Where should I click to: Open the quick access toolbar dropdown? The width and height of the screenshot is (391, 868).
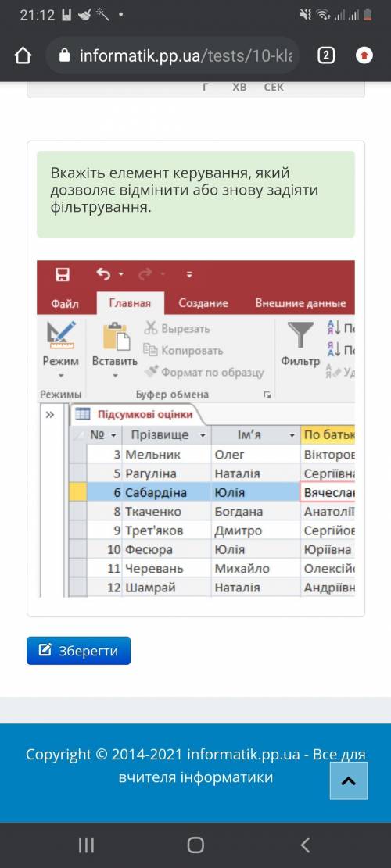[189, 274]
